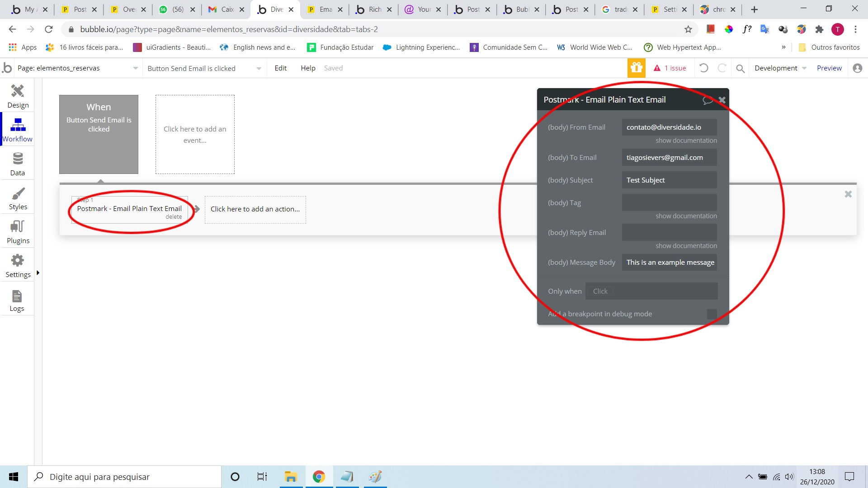Viewport: 868px width, 488px height.
Task: Open the Help menu
Action: pyautogui.click(x=308, y=68)
